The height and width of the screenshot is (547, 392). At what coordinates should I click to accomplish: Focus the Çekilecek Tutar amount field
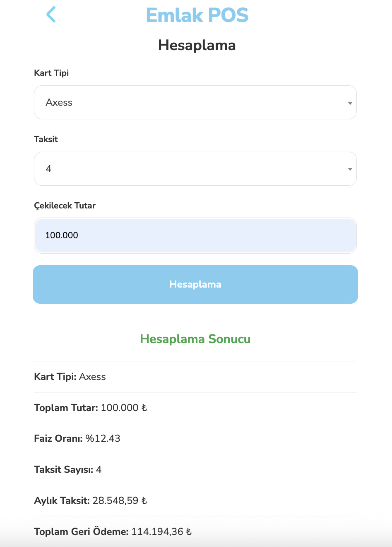(195, 235)
